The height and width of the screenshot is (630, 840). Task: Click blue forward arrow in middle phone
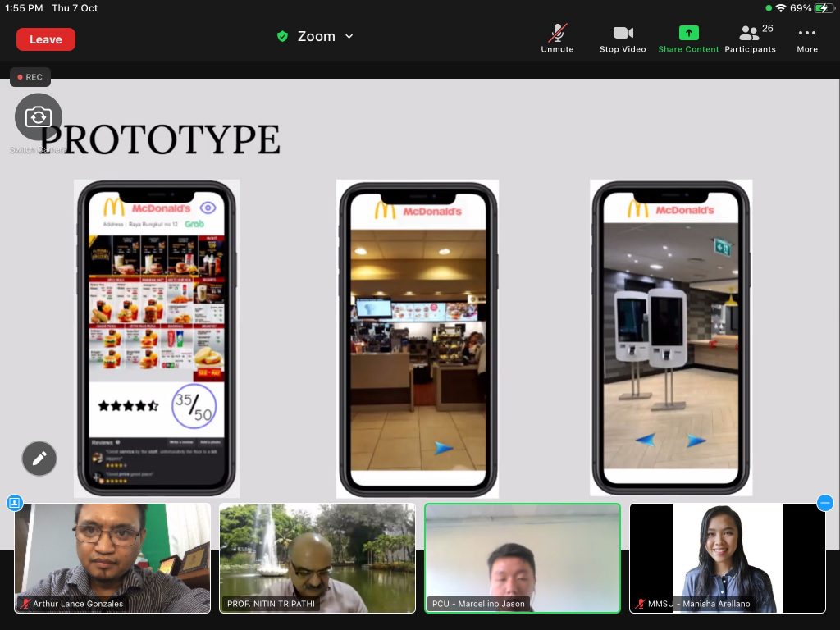[x=444, y=448]
